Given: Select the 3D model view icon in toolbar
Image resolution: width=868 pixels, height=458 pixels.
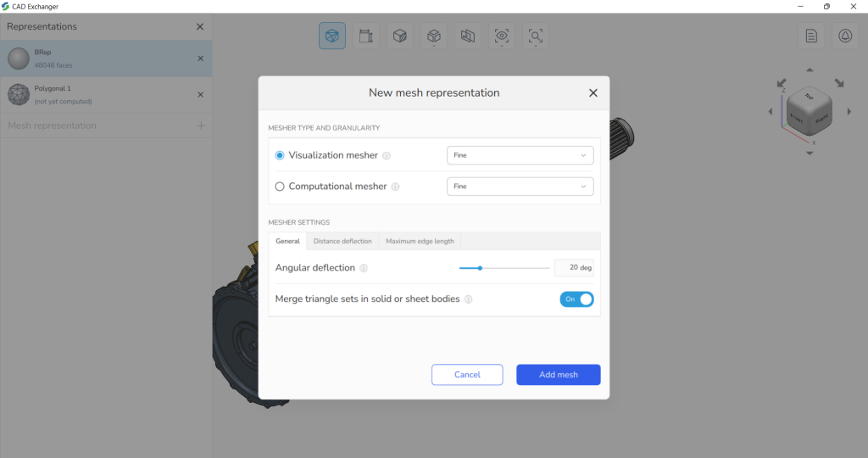Looking at the screenshot, I should pos(332,36).
